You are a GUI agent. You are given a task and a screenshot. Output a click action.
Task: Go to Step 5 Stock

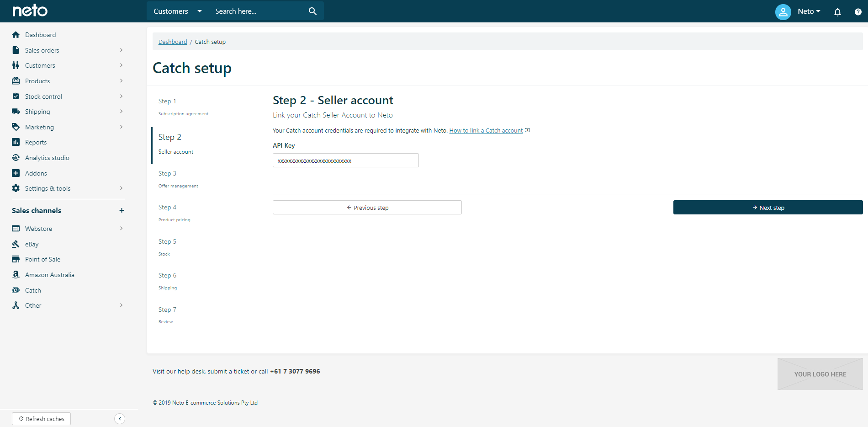coord(167,247)
